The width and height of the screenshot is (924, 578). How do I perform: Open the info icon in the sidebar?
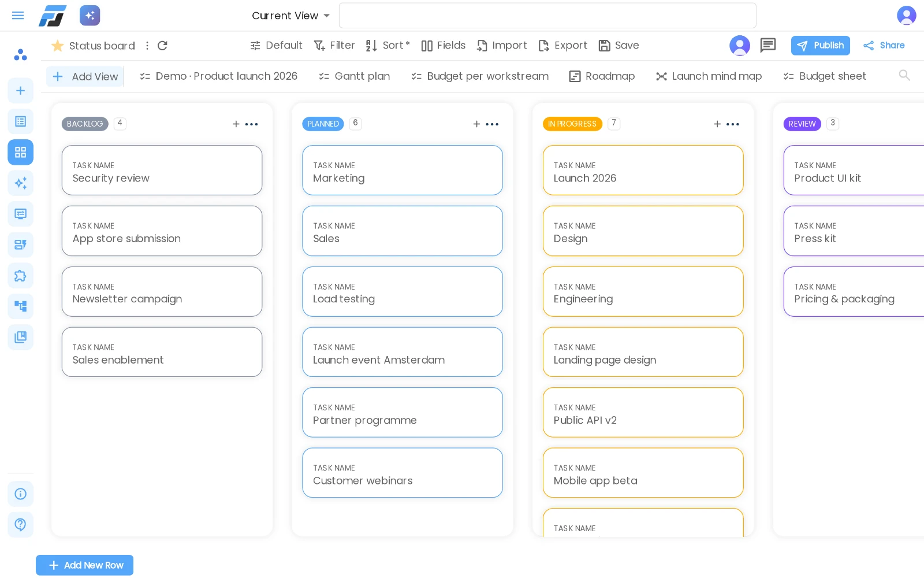[x=20, y=494]
